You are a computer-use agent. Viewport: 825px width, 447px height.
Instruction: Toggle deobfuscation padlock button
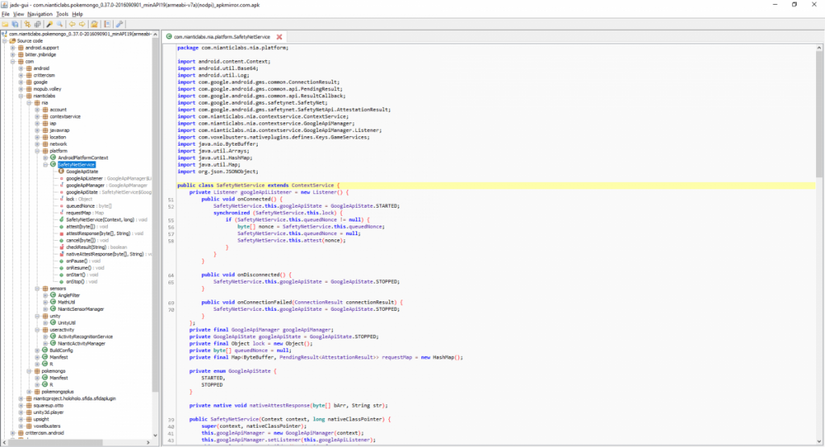[94, 24]
